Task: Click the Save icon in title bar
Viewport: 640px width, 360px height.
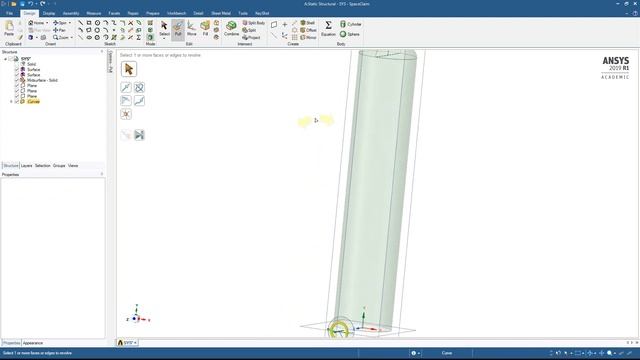Action: coord(22,4)
